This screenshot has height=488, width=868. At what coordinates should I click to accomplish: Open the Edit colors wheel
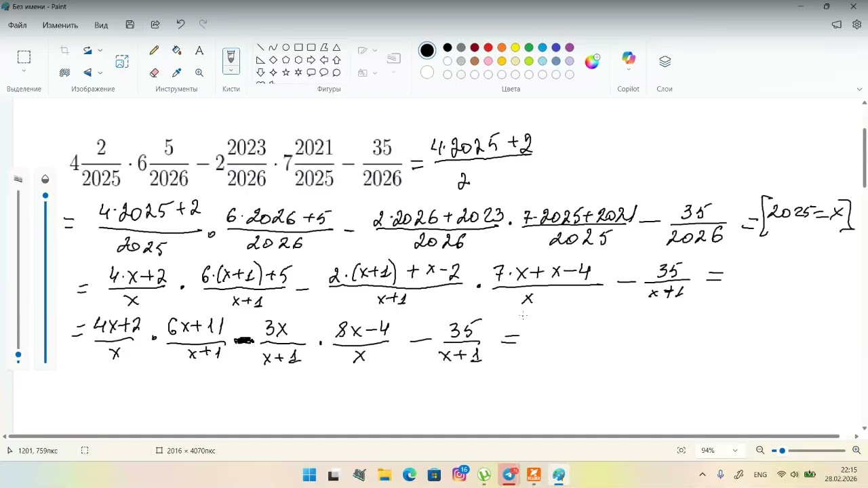[x=592, y=62]
